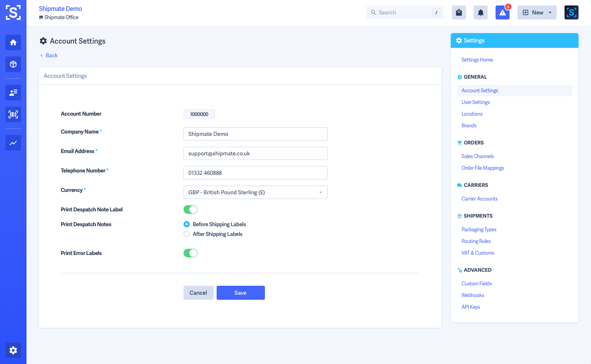Click the SHIPMENTS box icon
591x364 pixels.
(460, 216)
